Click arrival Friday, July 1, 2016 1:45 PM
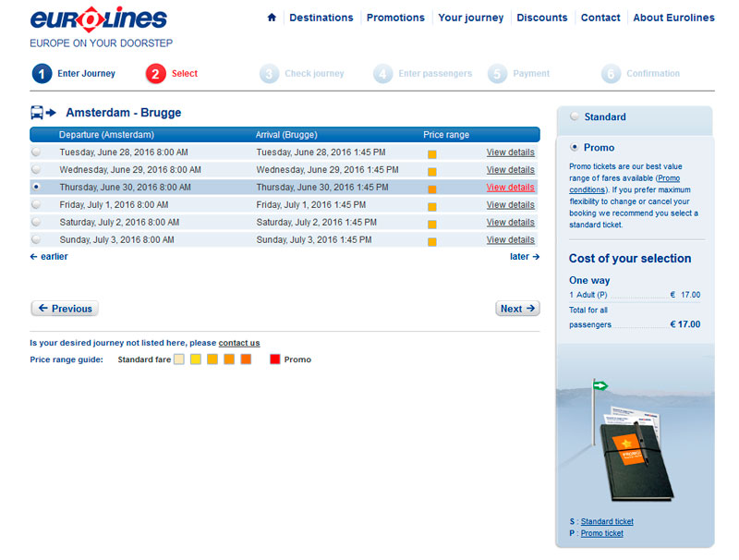The width and height of the screenshot is (739, 560). (x=311, y=204)
